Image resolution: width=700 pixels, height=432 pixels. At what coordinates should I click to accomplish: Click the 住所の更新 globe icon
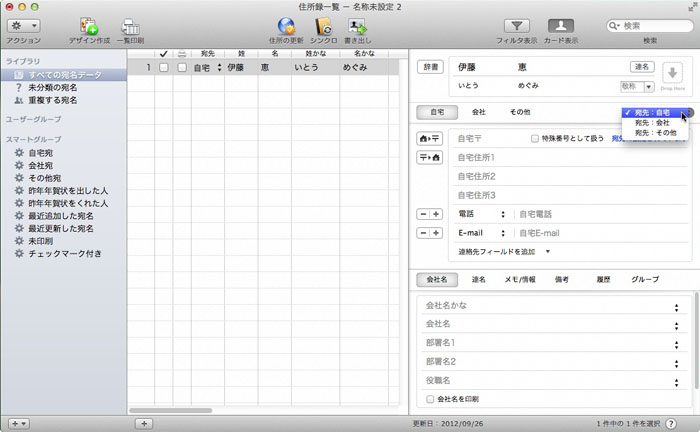coord(286,25)
